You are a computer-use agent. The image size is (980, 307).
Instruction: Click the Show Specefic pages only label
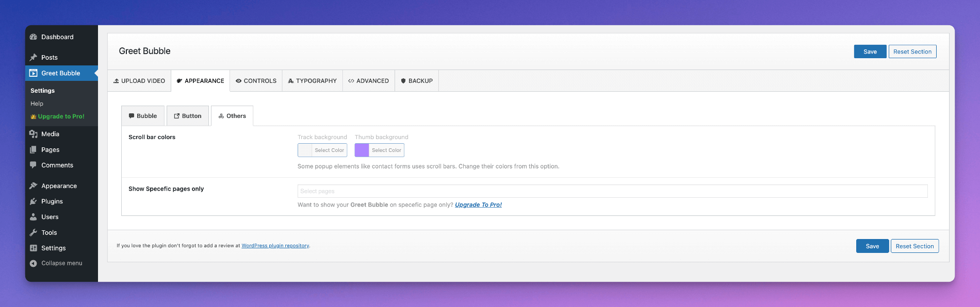166,189
